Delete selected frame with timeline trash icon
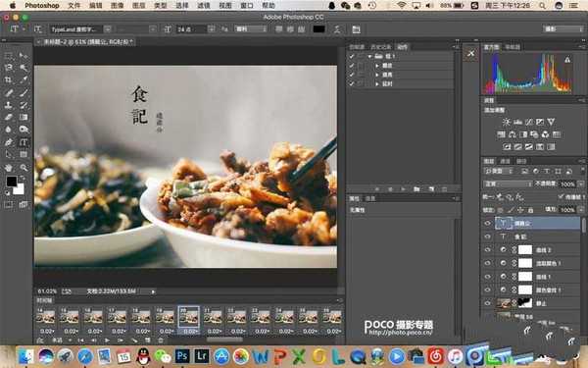588x368 pixels. coord(161,341)
